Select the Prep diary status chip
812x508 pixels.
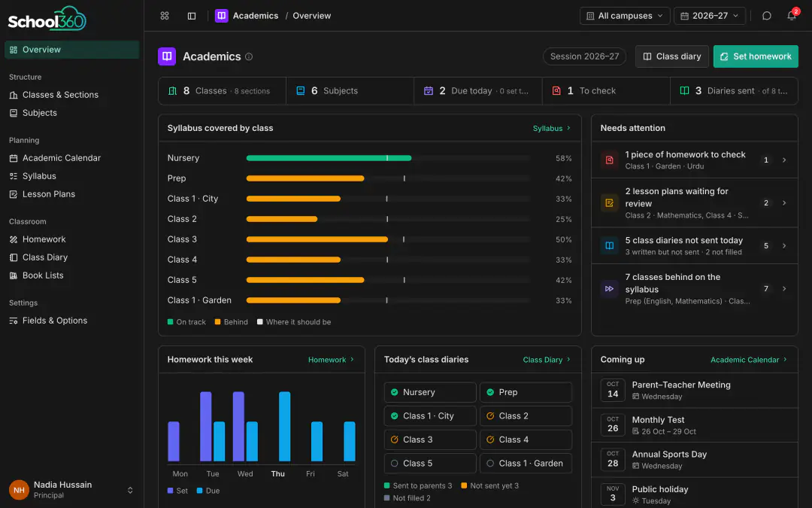(x=526, y=392)
